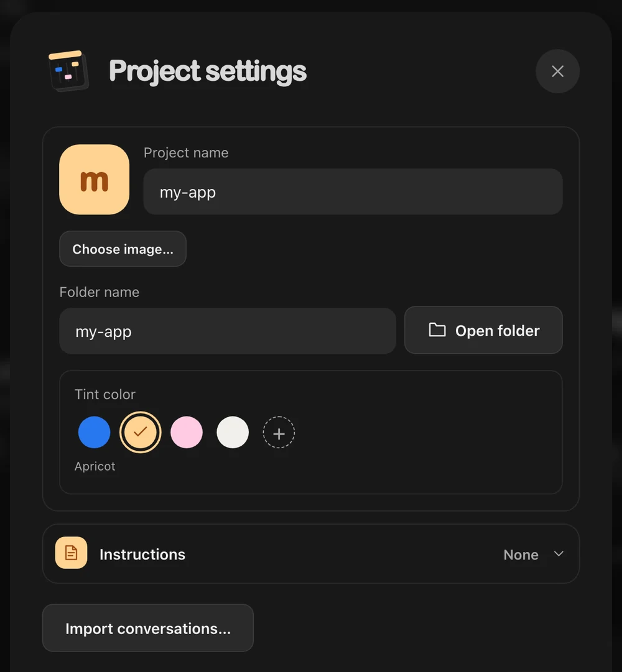Open the Choose image picker
Viewport: 622px width, 672px height.
(x=123, y=249)
